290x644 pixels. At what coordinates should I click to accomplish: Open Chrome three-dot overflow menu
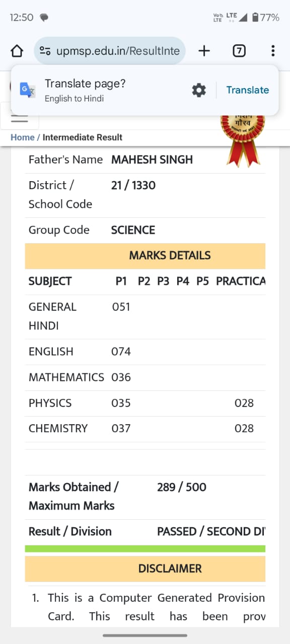272,51
